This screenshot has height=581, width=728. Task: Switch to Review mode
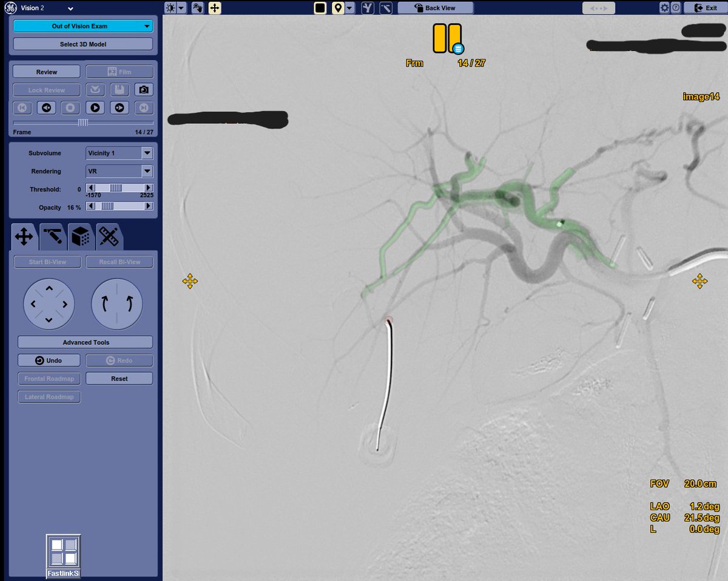coord(47,72)
